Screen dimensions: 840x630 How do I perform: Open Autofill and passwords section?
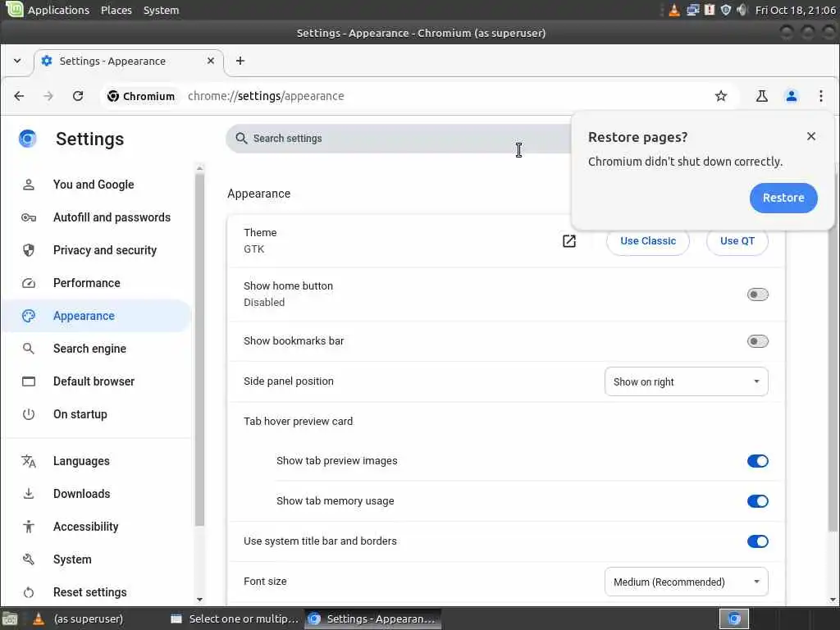click(97, 217)
